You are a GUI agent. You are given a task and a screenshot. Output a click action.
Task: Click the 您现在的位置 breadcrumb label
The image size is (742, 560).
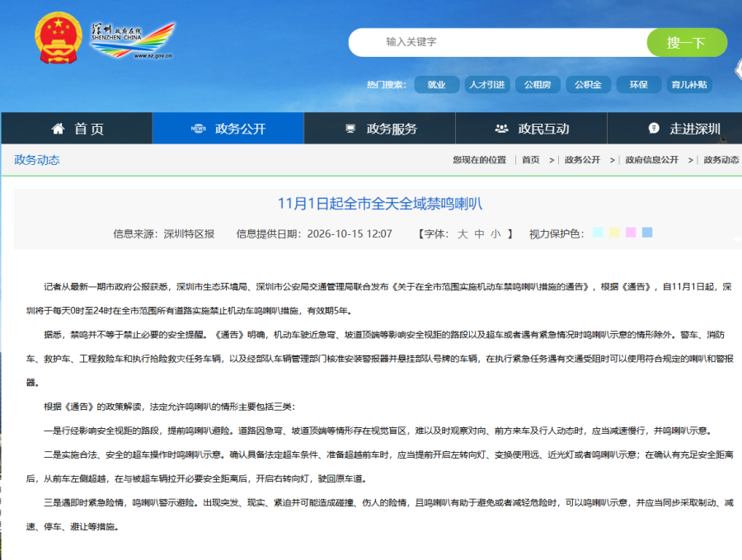[479, 160]
